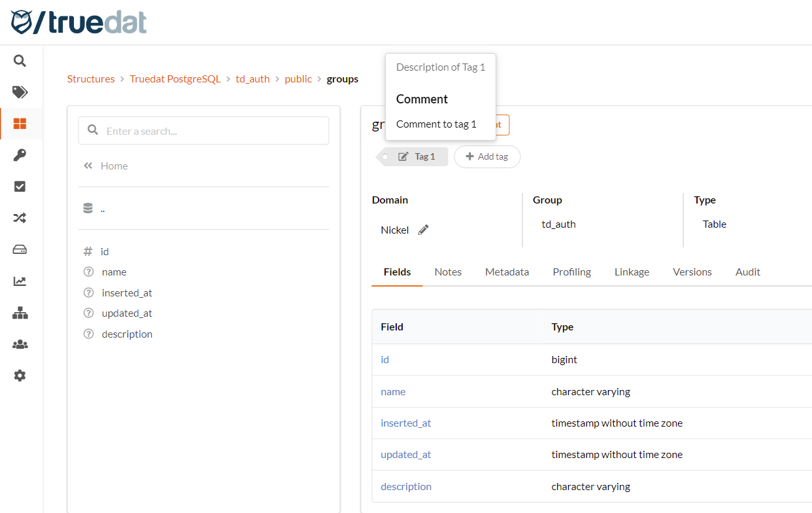Viewport: 812px width, 513px height.
Task: Open the rules section via checkmark icon
Action: click(x=20, y=186)
